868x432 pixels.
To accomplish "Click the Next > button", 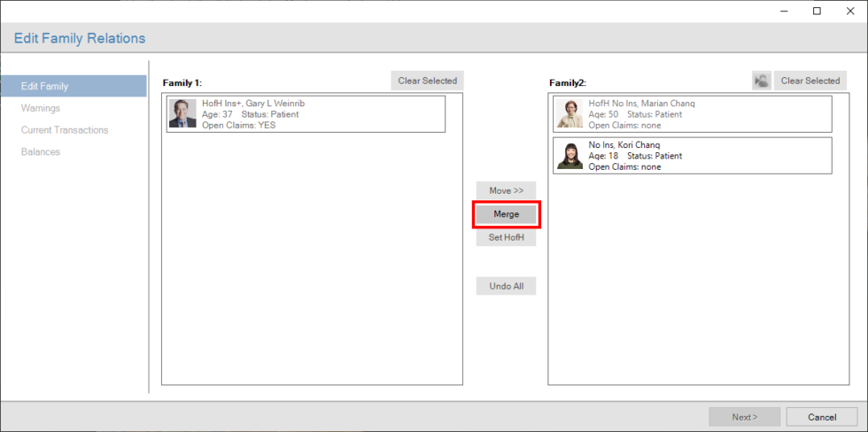I will 744,417.
